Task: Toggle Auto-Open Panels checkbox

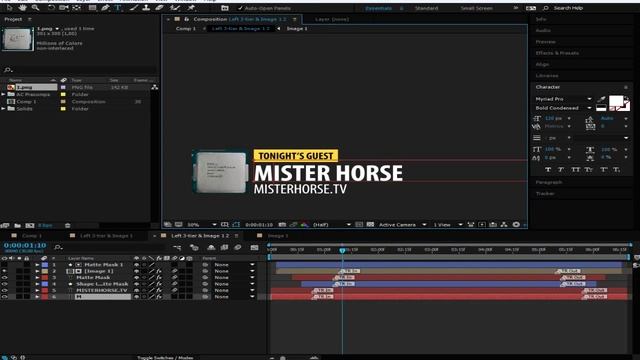Action: (x=240, y=8)
